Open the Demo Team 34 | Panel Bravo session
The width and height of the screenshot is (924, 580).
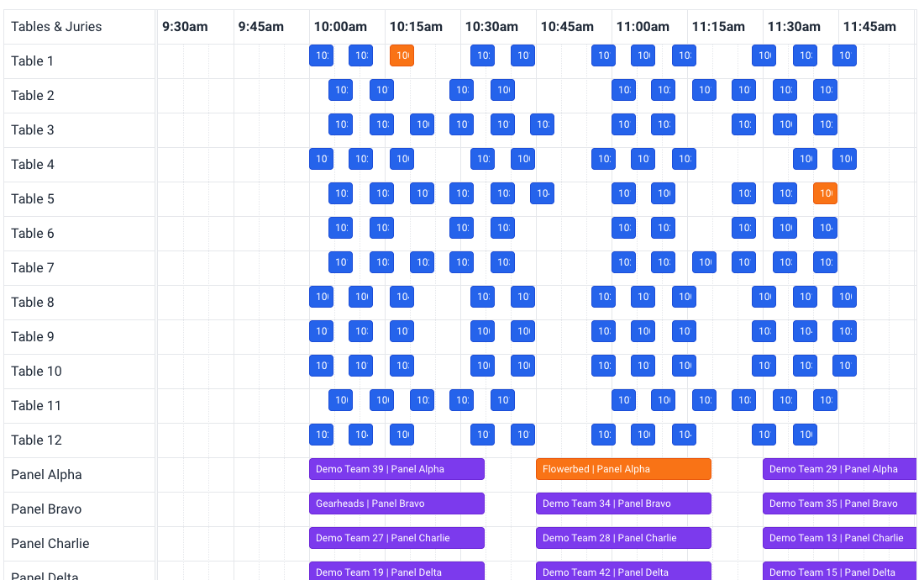coord(623,504)
